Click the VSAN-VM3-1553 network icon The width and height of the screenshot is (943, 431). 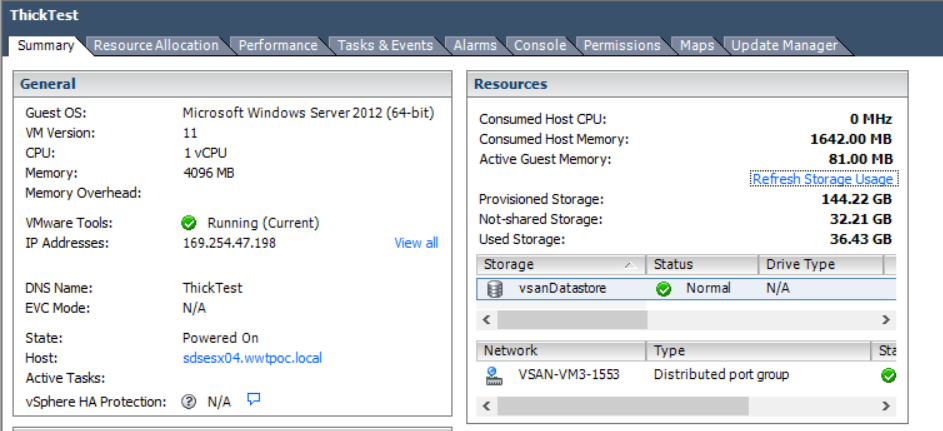[x=494, y=376]
